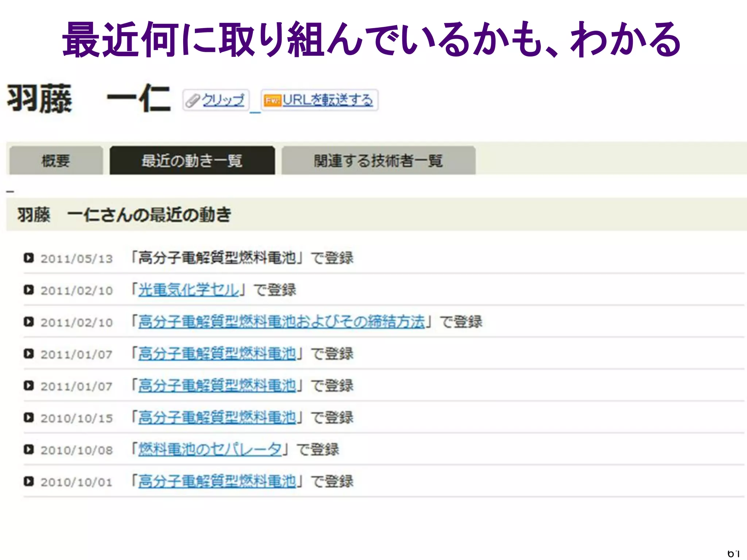The image size is (747, 560).
Task: Open 高分子電解質型燃料電池 link dated 2010/10/15
Action: pos(217,417)
